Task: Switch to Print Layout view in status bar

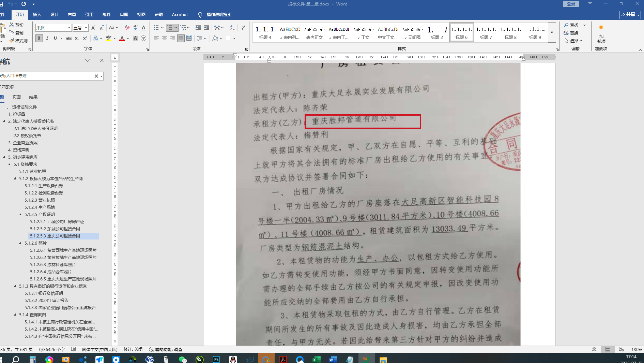Action: coord(608,349)
